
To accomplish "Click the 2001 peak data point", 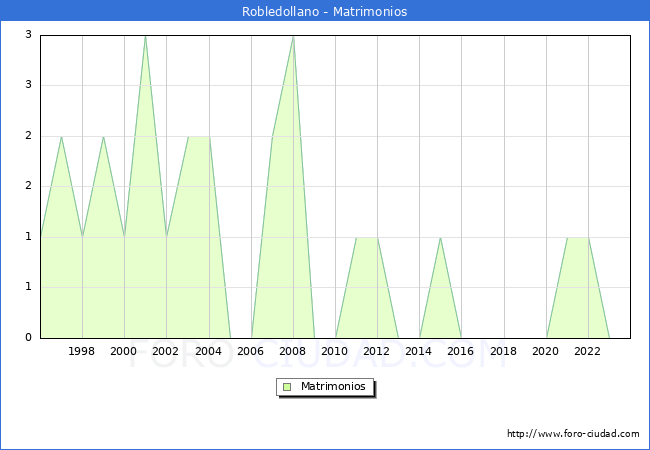I will [x=146, y=36].
